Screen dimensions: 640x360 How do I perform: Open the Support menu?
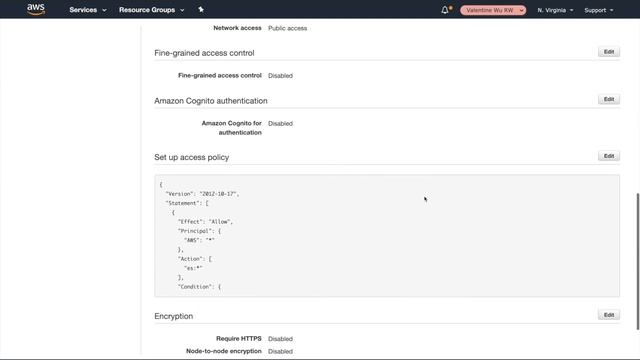coord(598,10)
